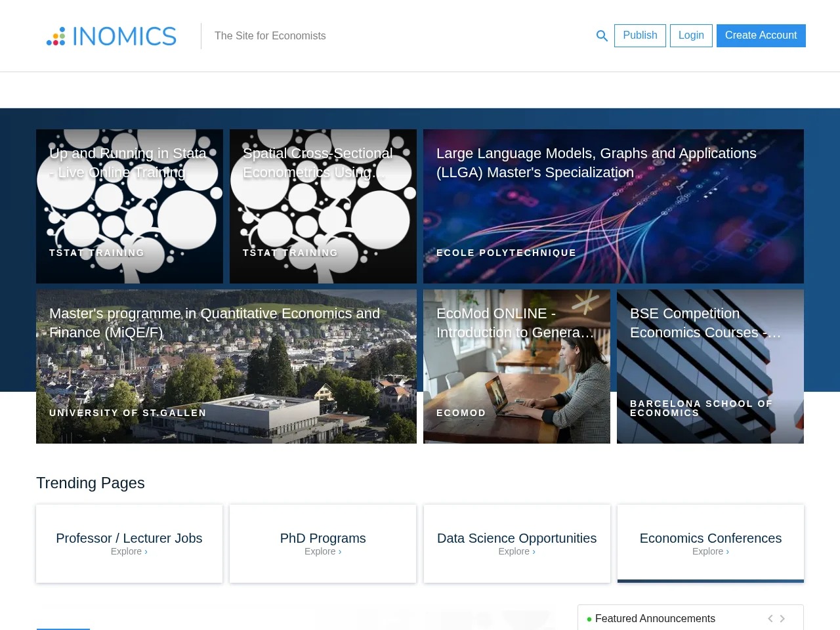The width and height of the screenshot is (840, 630).
Task: Click the INOMICS logo
Action: [112, 36]
